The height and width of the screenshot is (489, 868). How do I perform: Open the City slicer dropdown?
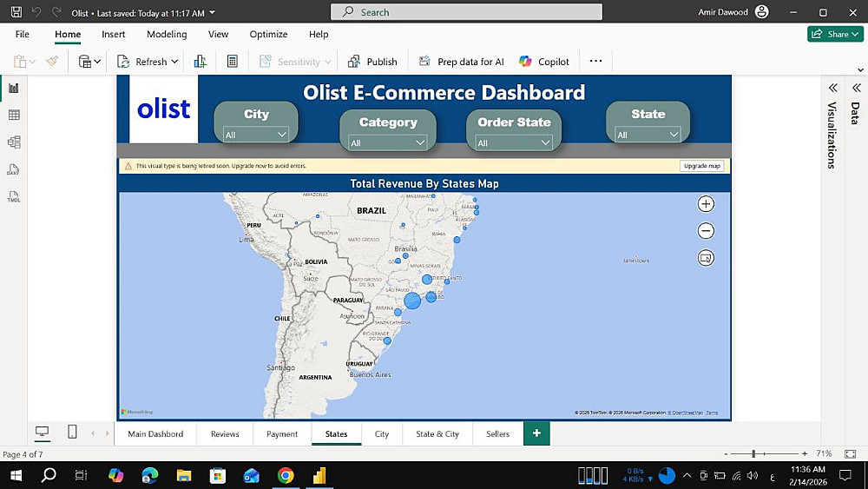256,135
